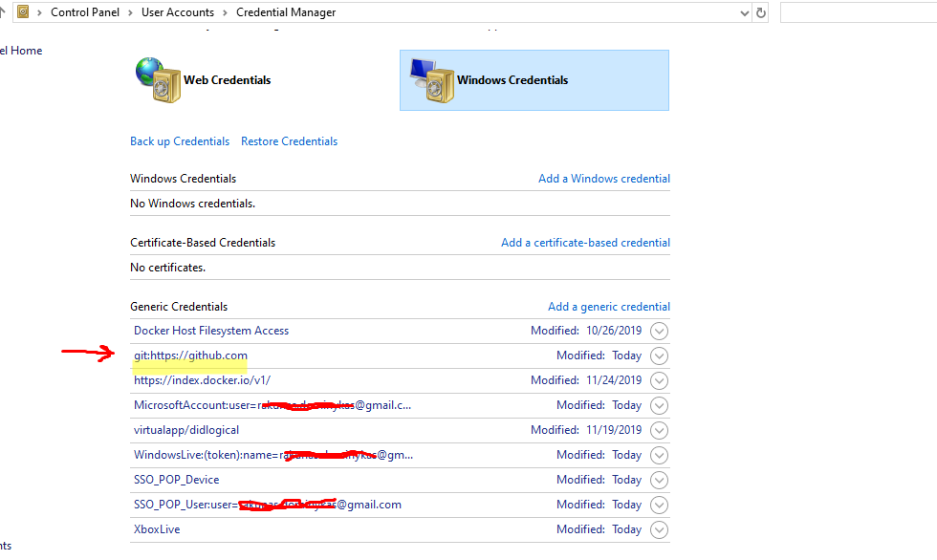
Task: Click Back up Credentials link
Action: coord(180,141)
